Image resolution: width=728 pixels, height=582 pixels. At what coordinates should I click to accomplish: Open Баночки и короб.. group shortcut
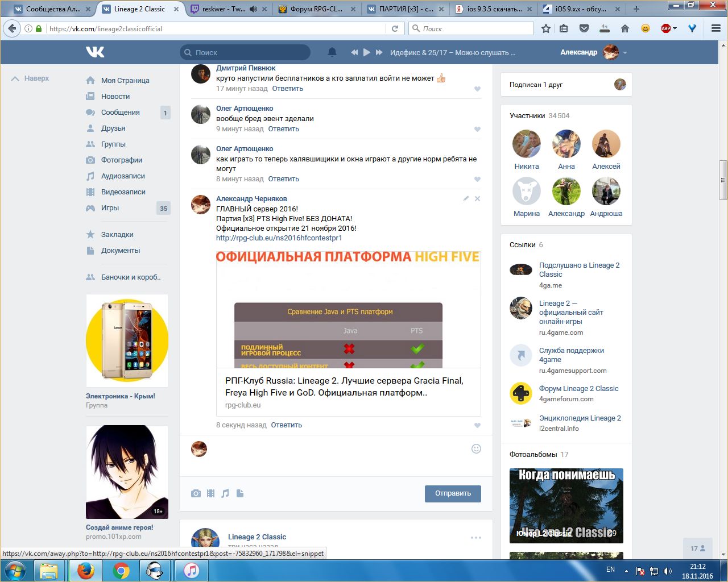click(131, 277)
